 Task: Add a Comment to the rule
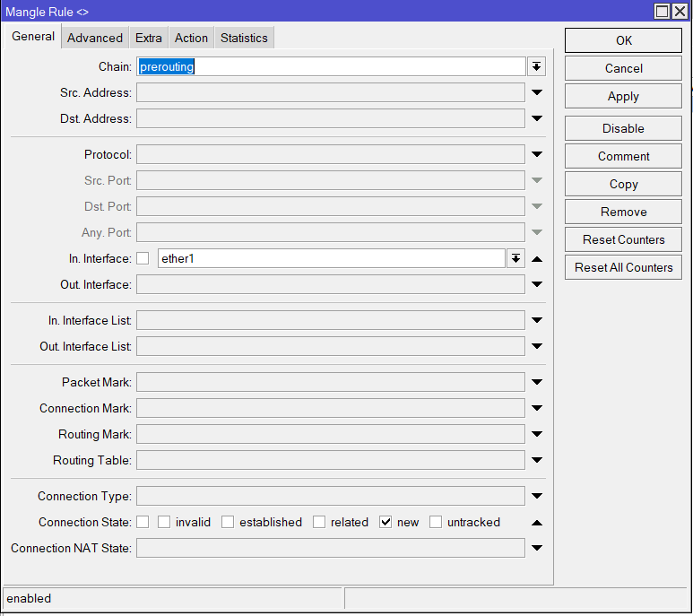[x=623, y=156]
